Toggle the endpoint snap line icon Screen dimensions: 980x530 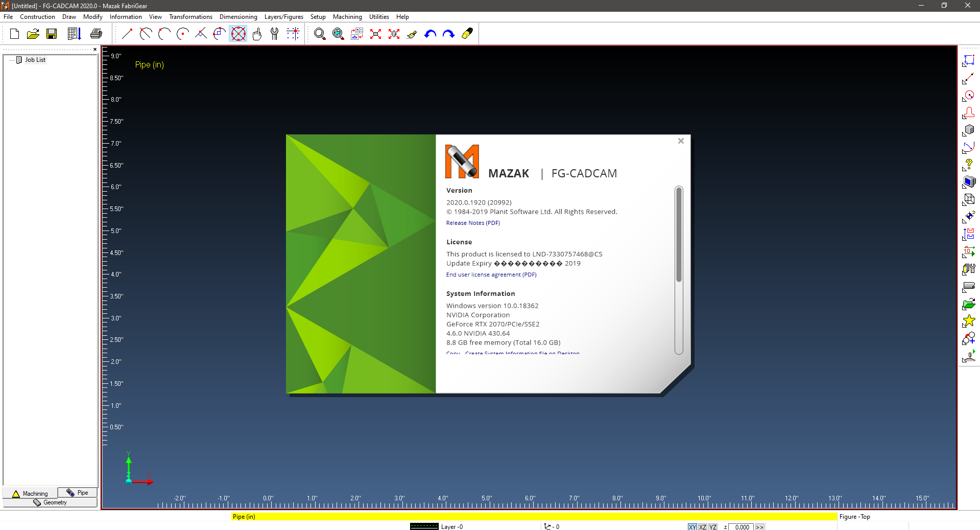click(x=127, y=34)
